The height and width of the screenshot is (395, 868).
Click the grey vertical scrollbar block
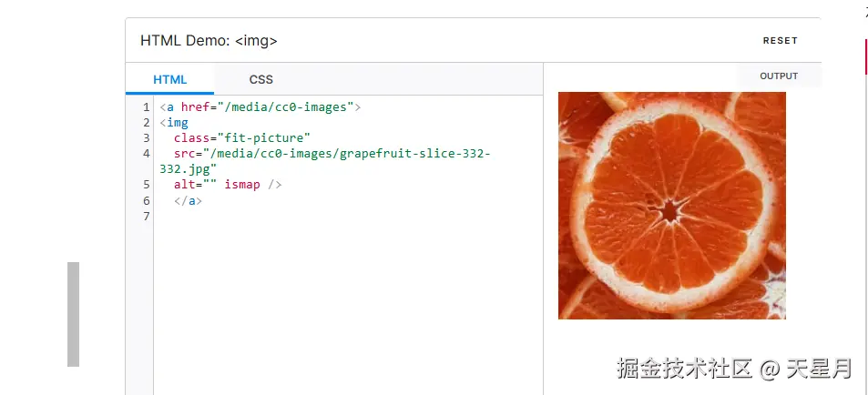(73, 314)
